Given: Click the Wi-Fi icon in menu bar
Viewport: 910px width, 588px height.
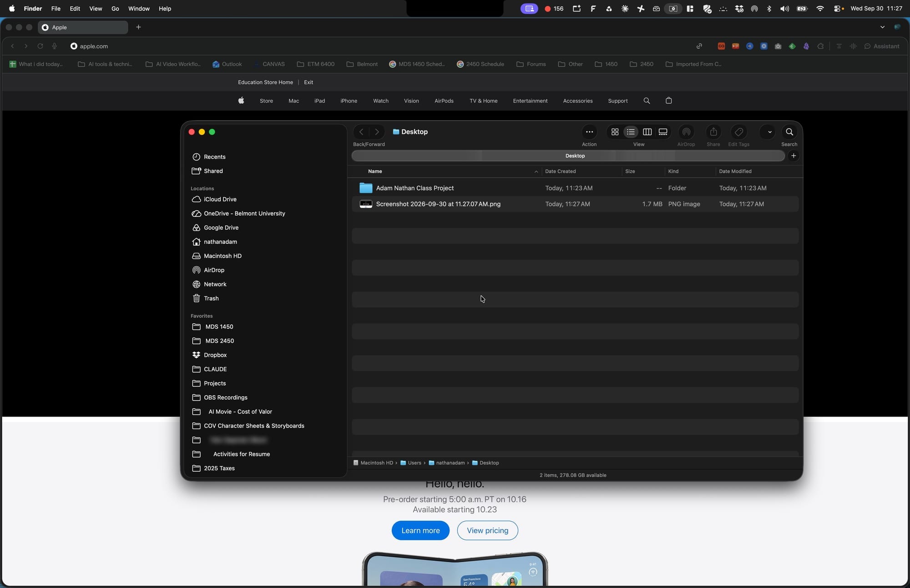Looking at the screenshot, I should [820, 9].
